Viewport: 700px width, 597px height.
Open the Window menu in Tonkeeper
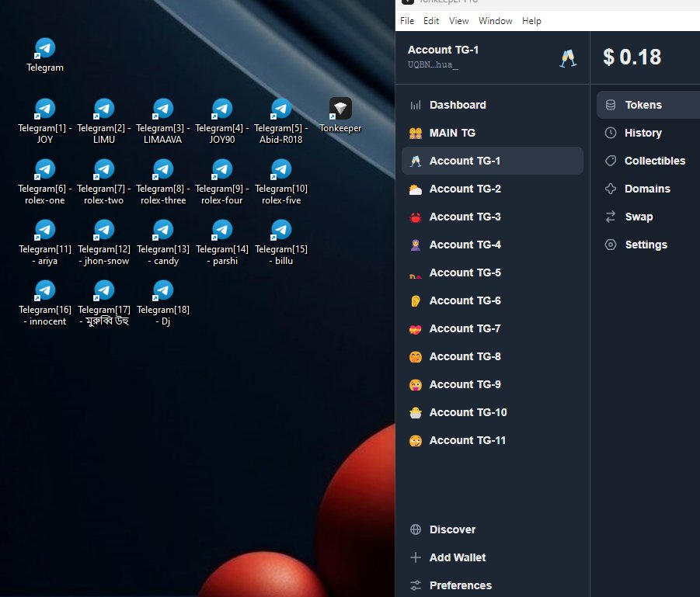[495, 21]
